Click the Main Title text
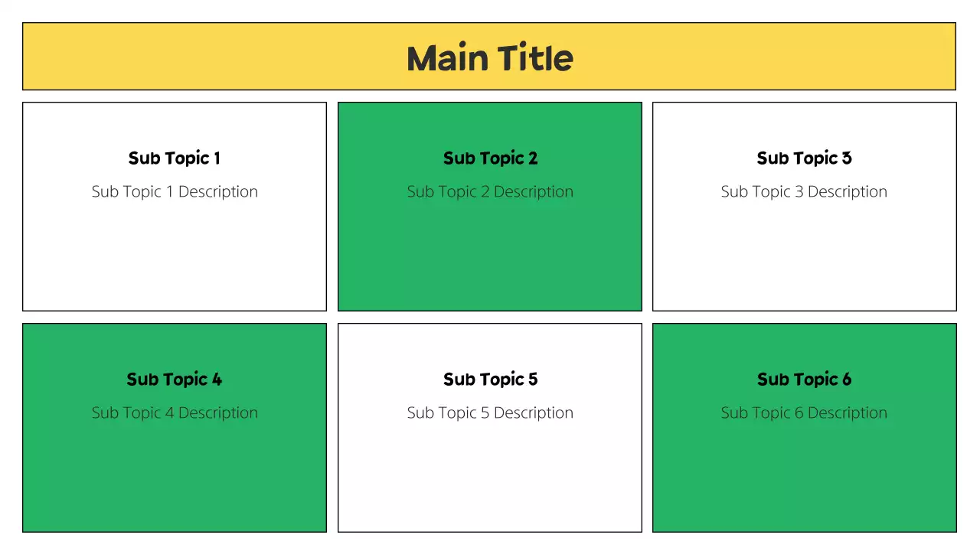 pyautogui.click(x=490, y=58)
